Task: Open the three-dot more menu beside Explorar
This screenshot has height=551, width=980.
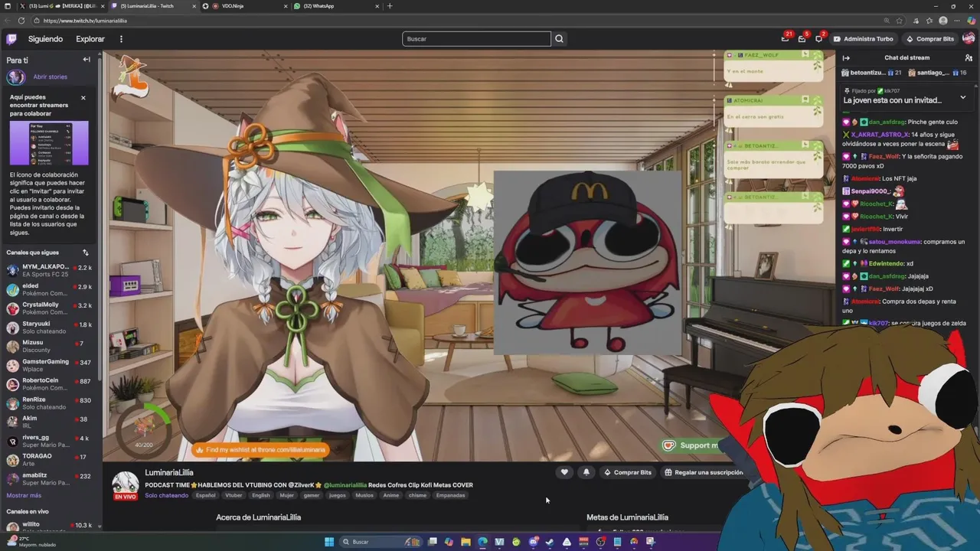Action: coord(121,39)
